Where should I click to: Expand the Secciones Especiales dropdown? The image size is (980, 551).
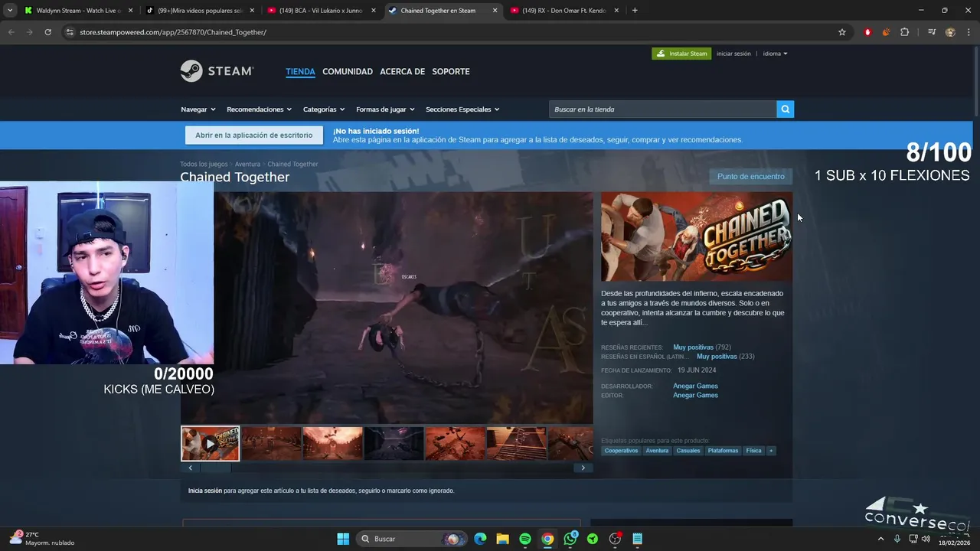[462, 109]
